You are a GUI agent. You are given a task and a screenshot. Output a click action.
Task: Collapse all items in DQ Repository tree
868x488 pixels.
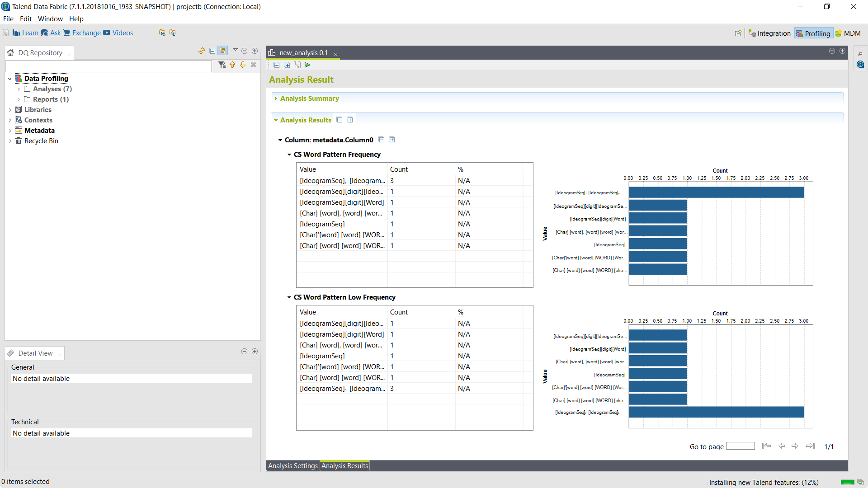point(212,51)
